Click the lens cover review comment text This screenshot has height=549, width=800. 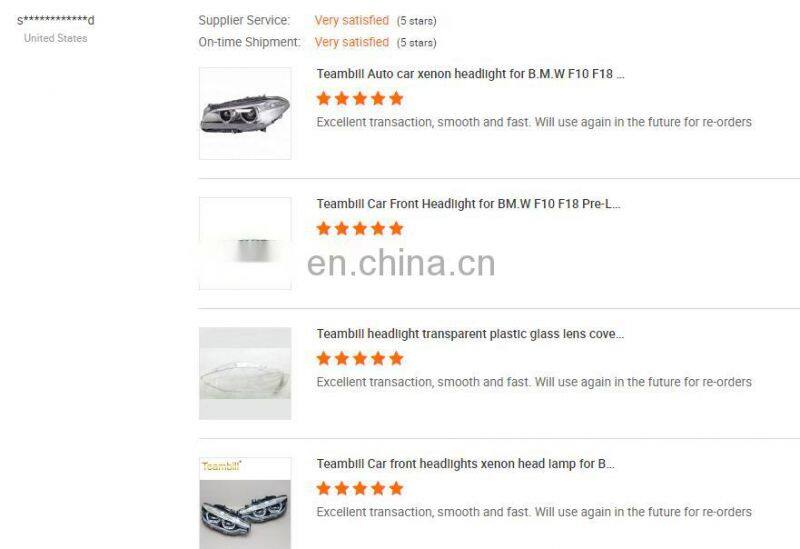tap(534, 382)
